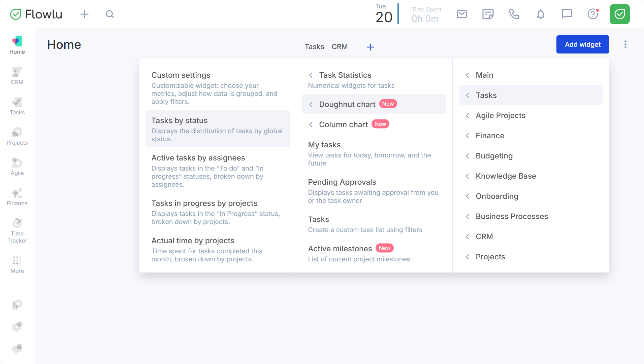Click the phone call icon
The width and height of the screenshot is (644, 364).
pos(514,14)
